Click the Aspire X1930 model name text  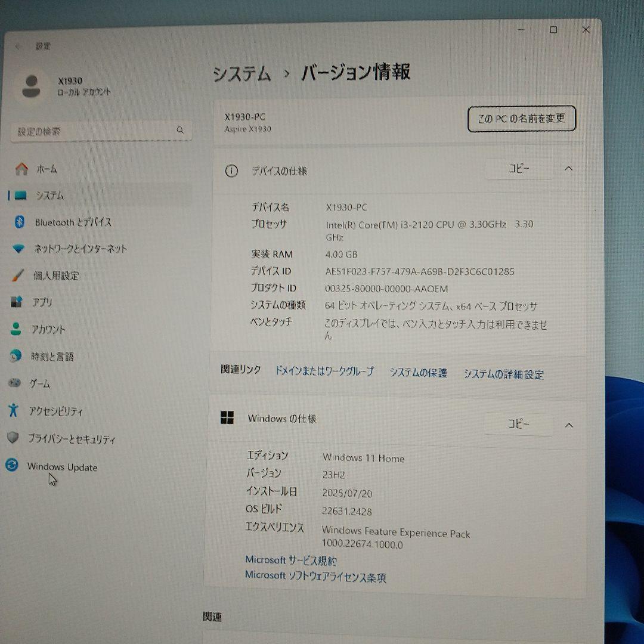tap(247, 129)
